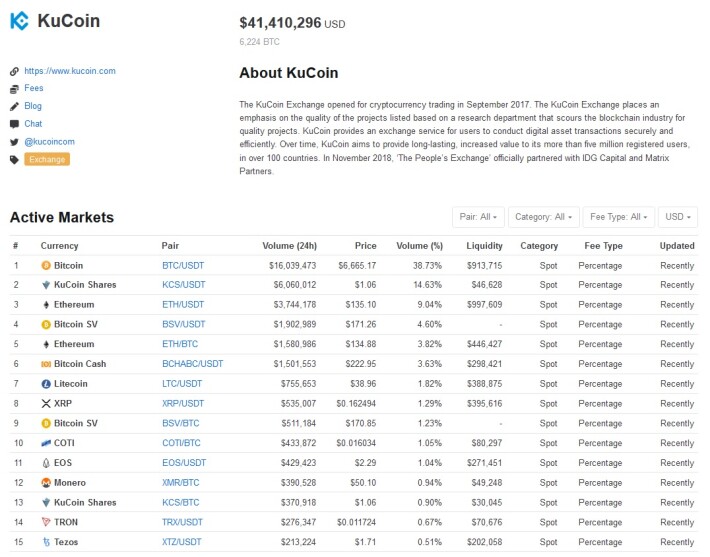710x557 pixels.
Task: Click the Twitter bird icon
Action: point(14,142)
